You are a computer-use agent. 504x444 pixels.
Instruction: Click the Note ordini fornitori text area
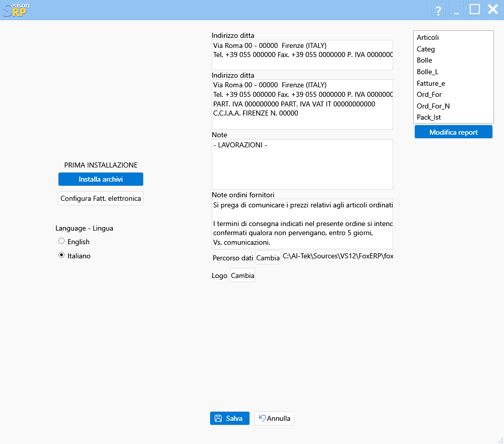(x=301, y=225)
